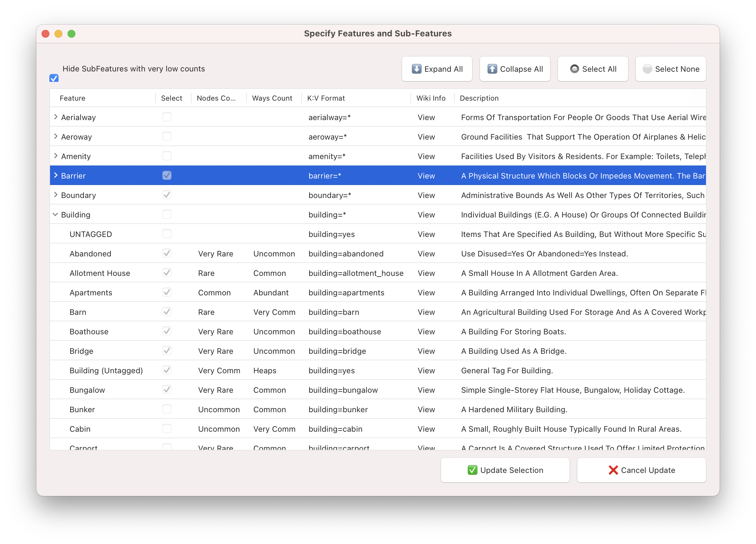Screen dimensions: 756x544
Task: View Wiki Info for Barrier feature
Action: coord(425,176)
